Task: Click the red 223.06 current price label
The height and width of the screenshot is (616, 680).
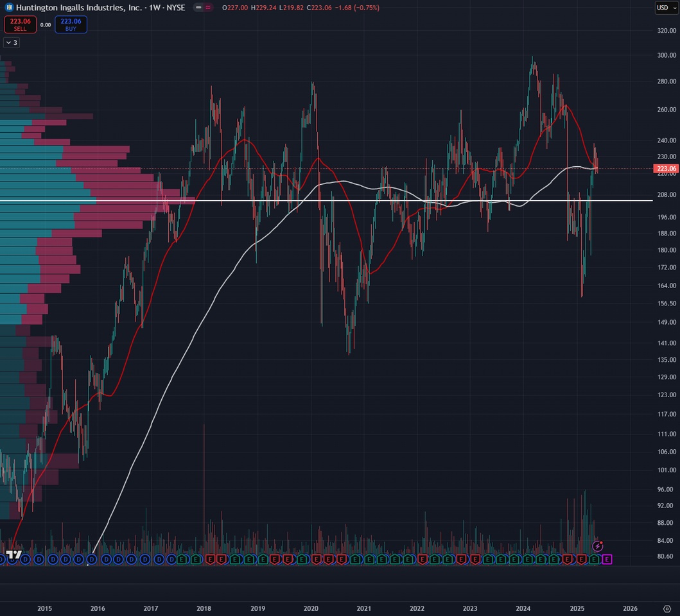Action: 666,169
